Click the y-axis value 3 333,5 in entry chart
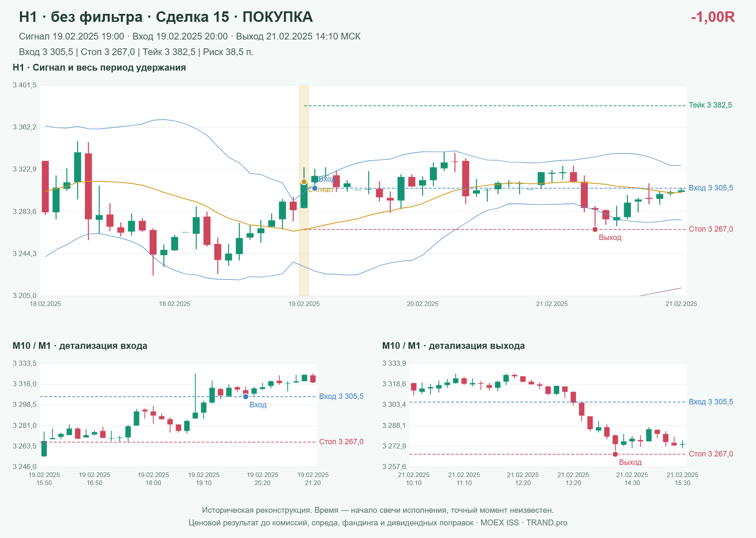The height and width of the screenshot is (538, 756). [25, 364]
